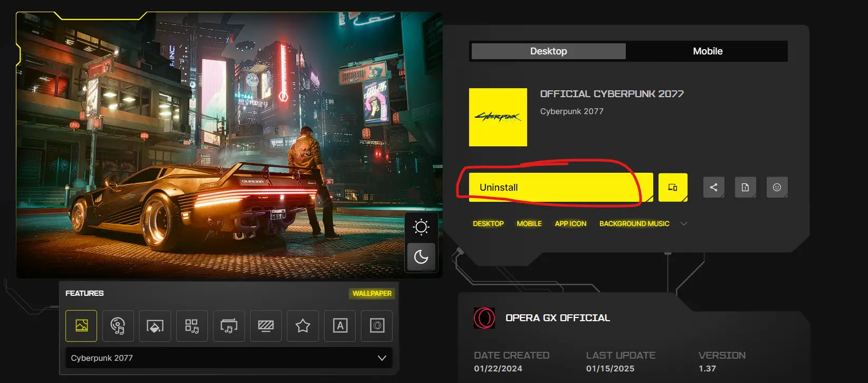Switch preview to dark mode moon toggle
Image resolution: width=868 pixels, height=383 pixels.
pos(421,257)
